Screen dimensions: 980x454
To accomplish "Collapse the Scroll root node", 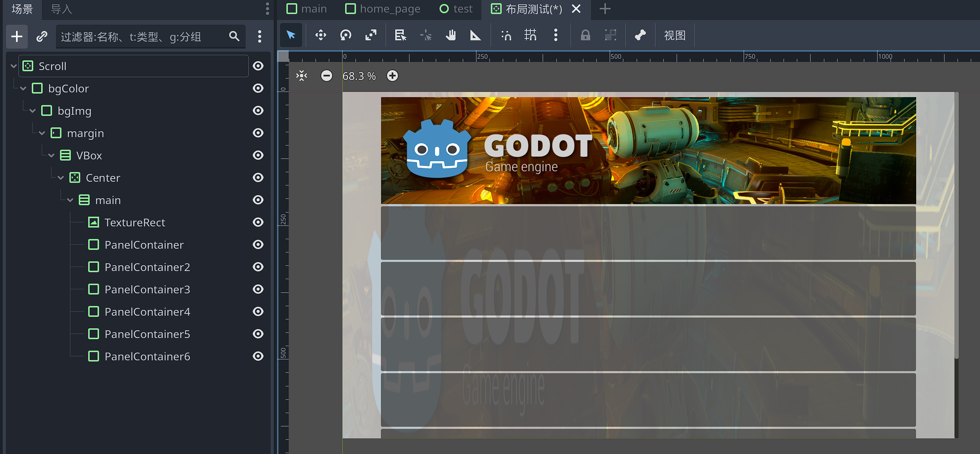I will (x=14, y=66).
